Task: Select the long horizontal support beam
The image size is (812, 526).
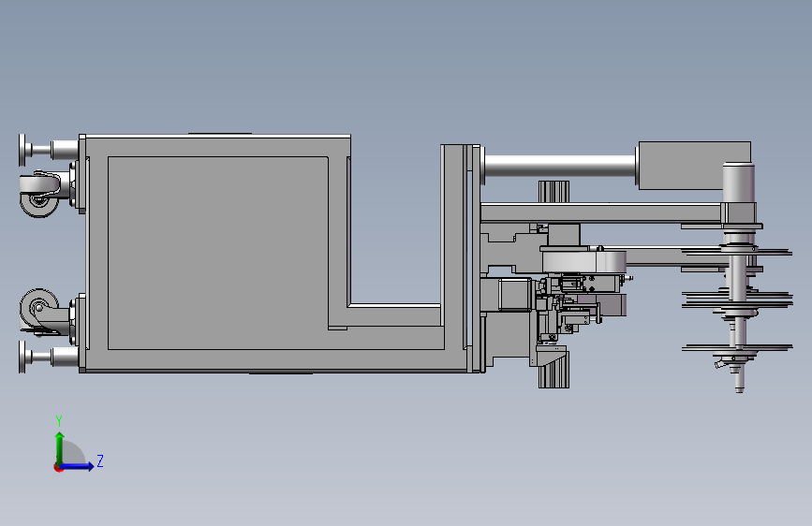Action: click(600, 213)
